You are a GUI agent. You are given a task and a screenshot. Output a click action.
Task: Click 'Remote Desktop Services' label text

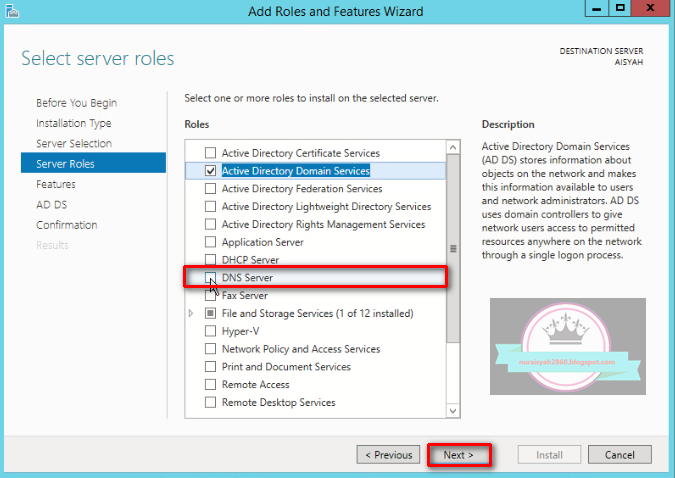(278, 402)
